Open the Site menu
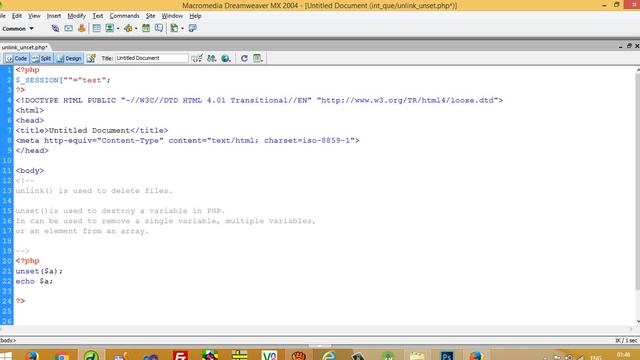 coord(151,16)
